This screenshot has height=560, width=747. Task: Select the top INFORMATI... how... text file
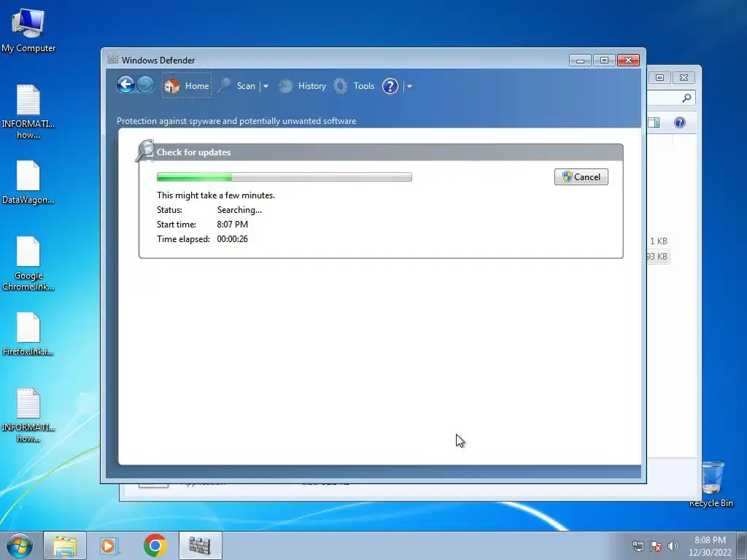(28, 112)
